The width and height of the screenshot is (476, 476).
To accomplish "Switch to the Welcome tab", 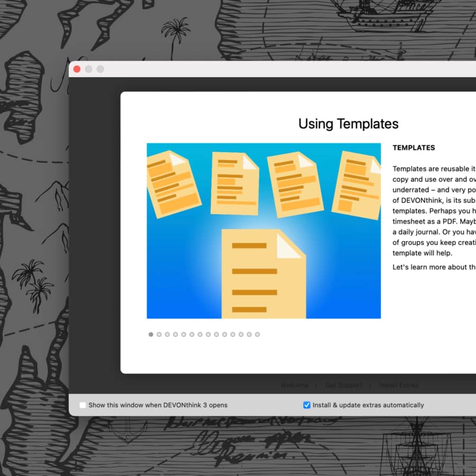I will coord(295,385).
